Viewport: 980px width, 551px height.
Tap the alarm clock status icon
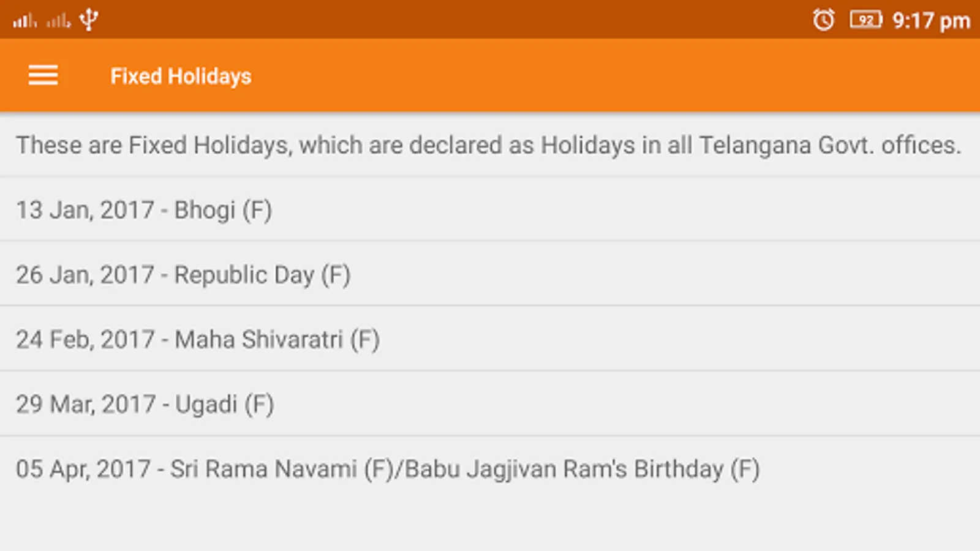pyautogui.click(x=823, y=20)
